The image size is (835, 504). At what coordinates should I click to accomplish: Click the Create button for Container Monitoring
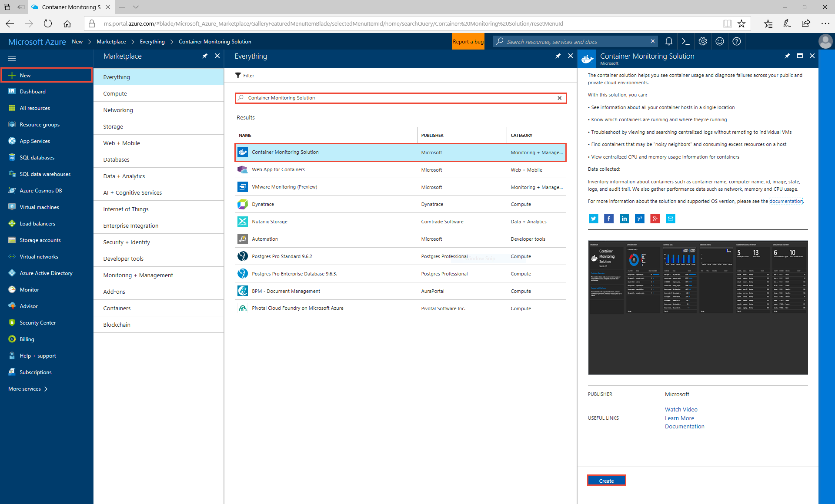(x=607, y=480)
